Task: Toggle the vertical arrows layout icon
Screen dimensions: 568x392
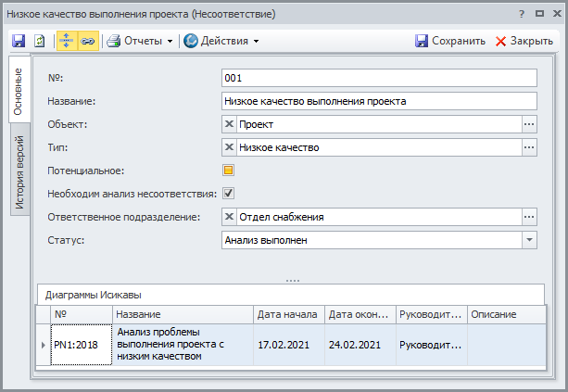Action: coord(68,41)
